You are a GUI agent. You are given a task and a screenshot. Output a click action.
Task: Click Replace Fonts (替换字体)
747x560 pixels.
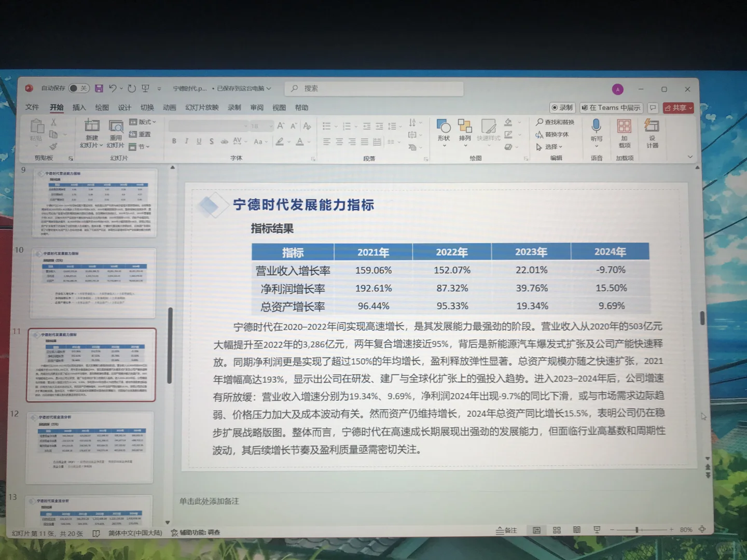(552, 134)
